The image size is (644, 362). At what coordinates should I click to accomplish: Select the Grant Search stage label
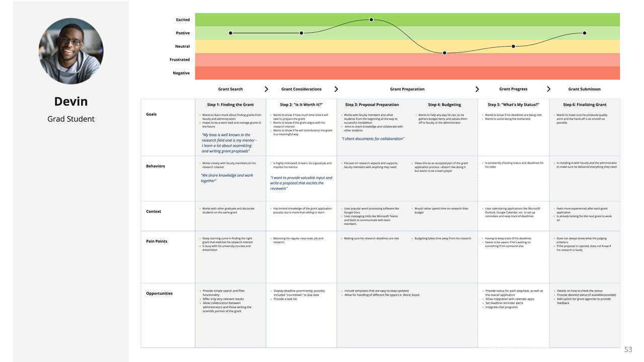[x=230, y=89]
